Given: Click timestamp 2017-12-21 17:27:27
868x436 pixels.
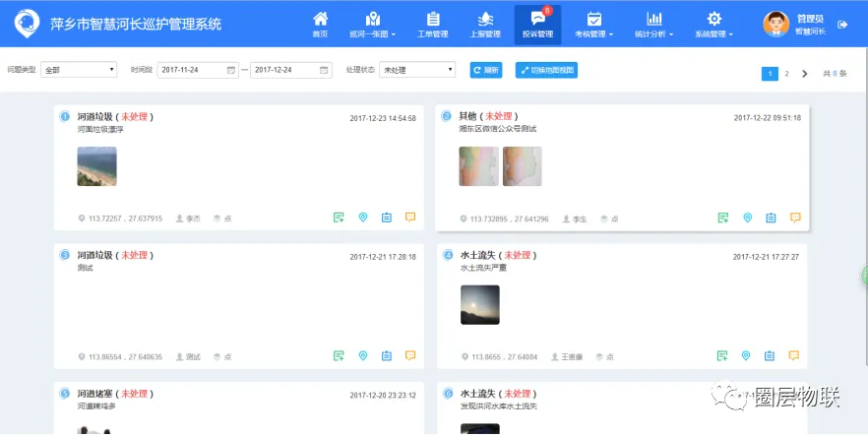Looking at the screenshot, I should 766,257.
